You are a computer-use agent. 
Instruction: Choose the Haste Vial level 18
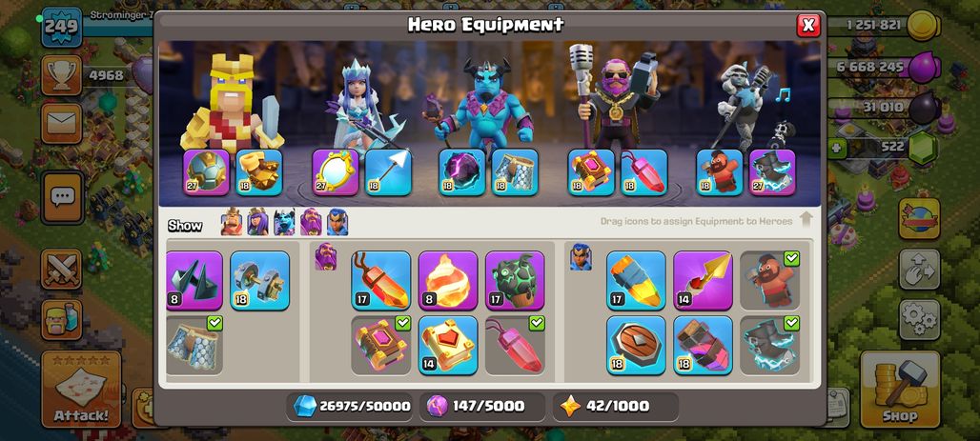704,346
